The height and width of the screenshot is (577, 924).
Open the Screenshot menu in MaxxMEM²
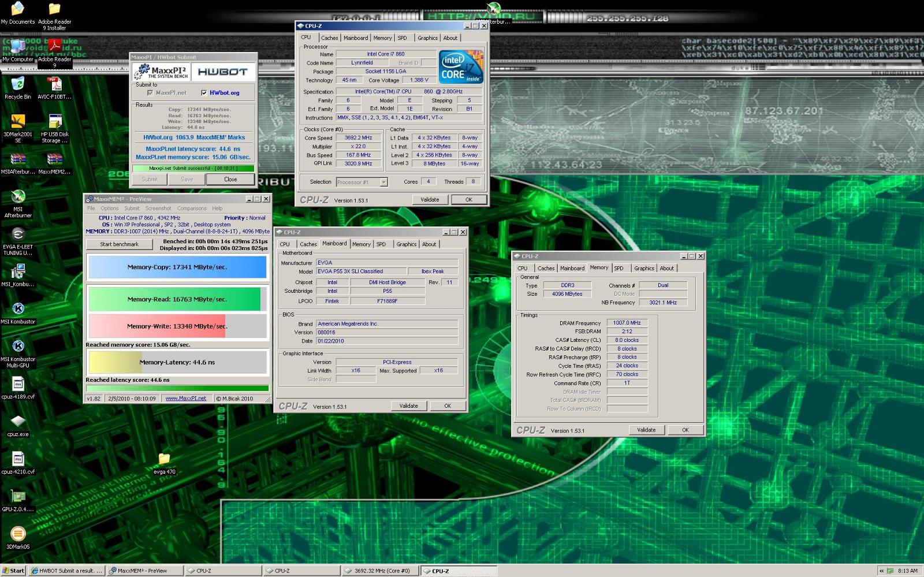(158, 209)
